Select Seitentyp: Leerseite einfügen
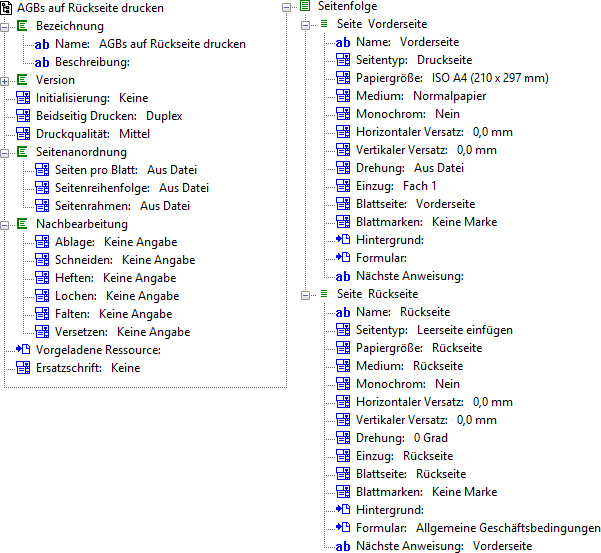This screenshot has width=601, height=553. pos(434,330)
